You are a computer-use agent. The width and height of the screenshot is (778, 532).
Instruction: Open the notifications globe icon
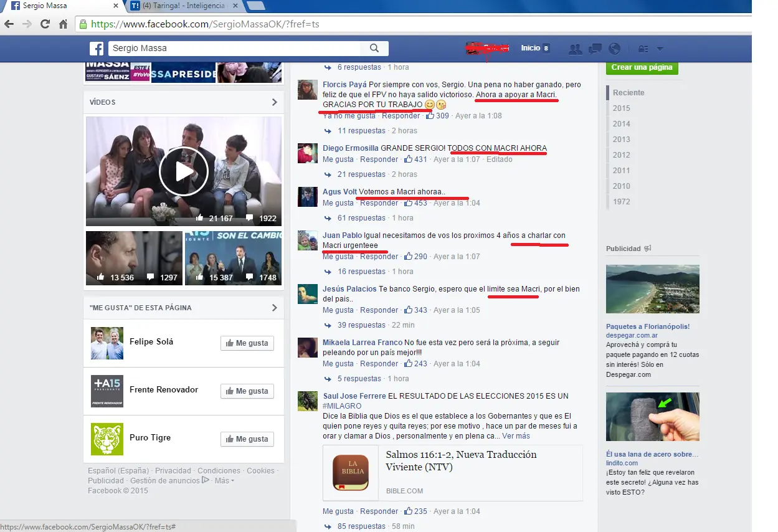pyautogui.click(x=614, y=49)
